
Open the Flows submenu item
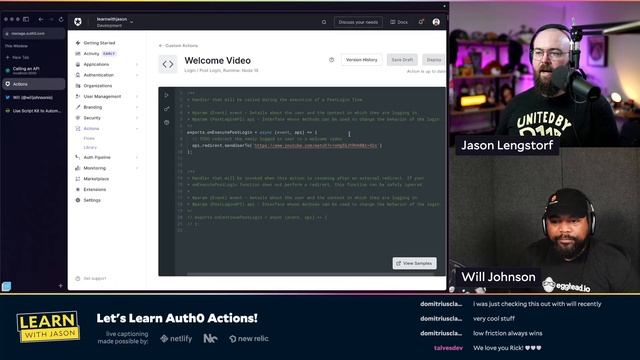tap(89, 138)
